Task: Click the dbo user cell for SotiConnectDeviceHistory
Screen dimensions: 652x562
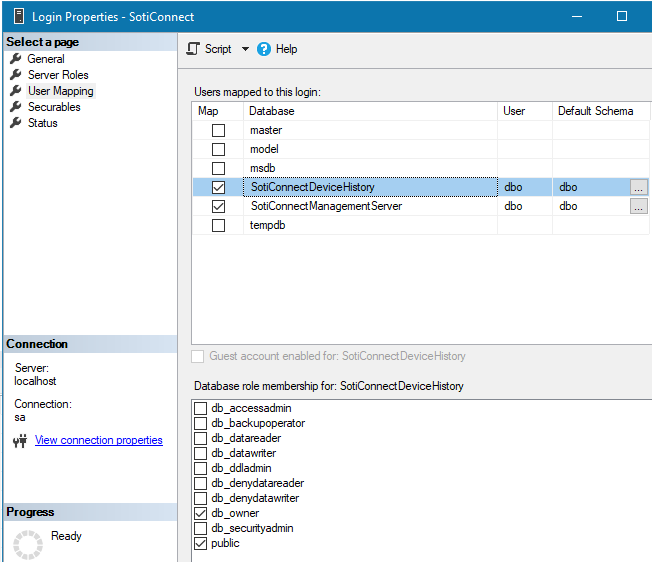Action: tap(525, 187)
